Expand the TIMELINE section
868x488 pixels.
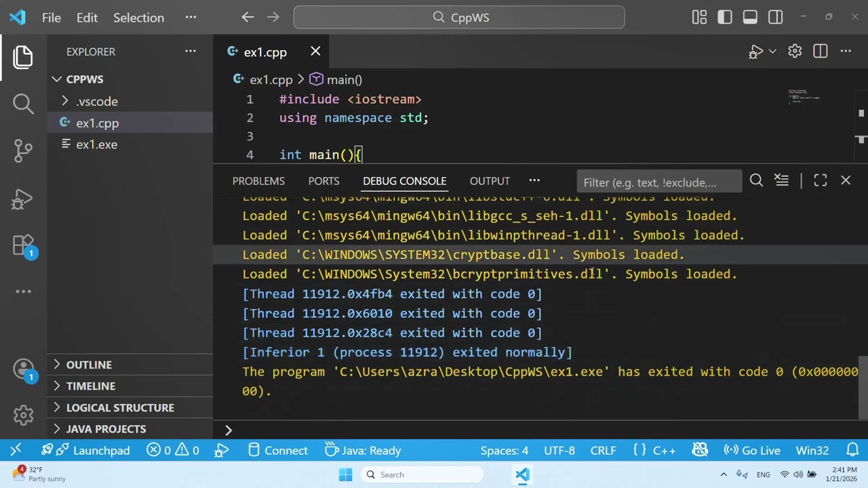click(130, 386)
